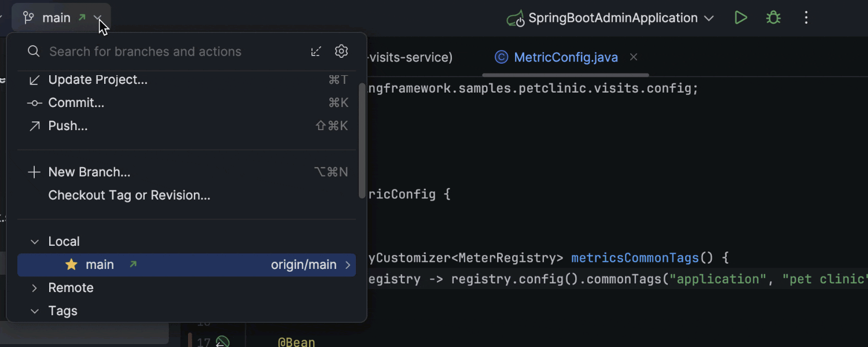The width and height of the screenshot is (868, 347).
Task: Run SpringBootAdminApplication with the green play icon
Action: click(741, 17)
